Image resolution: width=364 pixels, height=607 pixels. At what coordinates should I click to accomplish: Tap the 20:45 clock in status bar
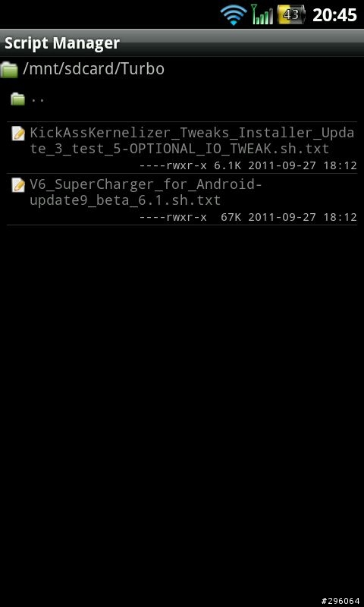pyautogui.click(x=334, y=15)
